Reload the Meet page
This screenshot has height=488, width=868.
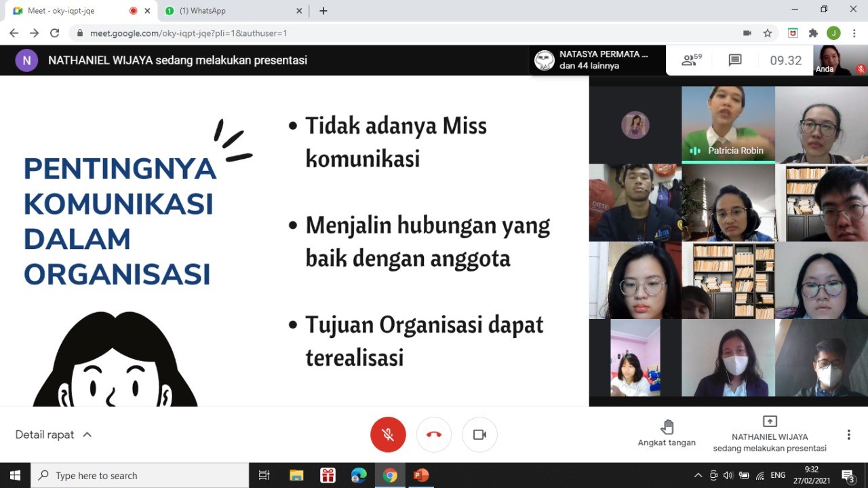pos(55,33)
